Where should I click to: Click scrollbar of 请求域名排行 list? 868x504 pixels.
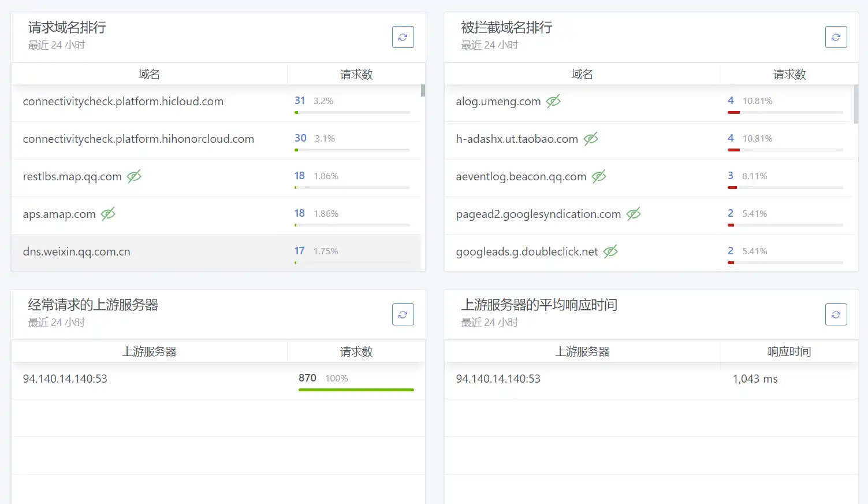[423, 91]
